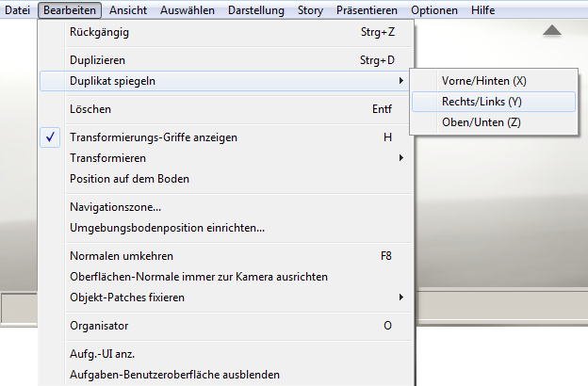The height and width of the screenshot is (386, 588).
Task: Select Position auf dem Boden
Action: 225,179
